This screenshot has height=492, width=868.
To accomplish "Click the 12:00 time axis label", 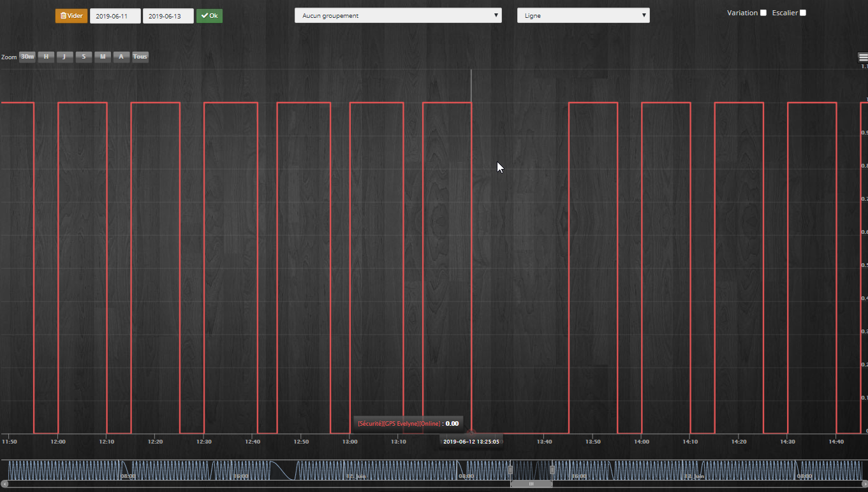I will click(59, 442).
